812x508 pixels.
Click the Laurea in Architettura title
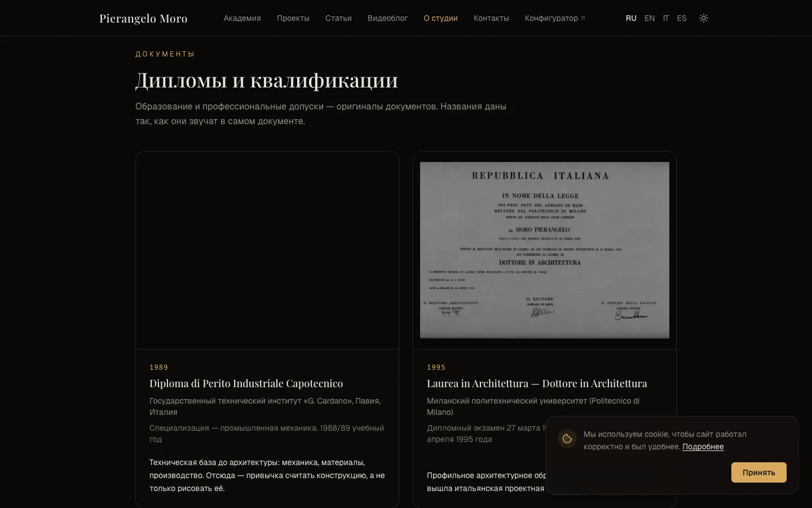click(x=537, y=383)
